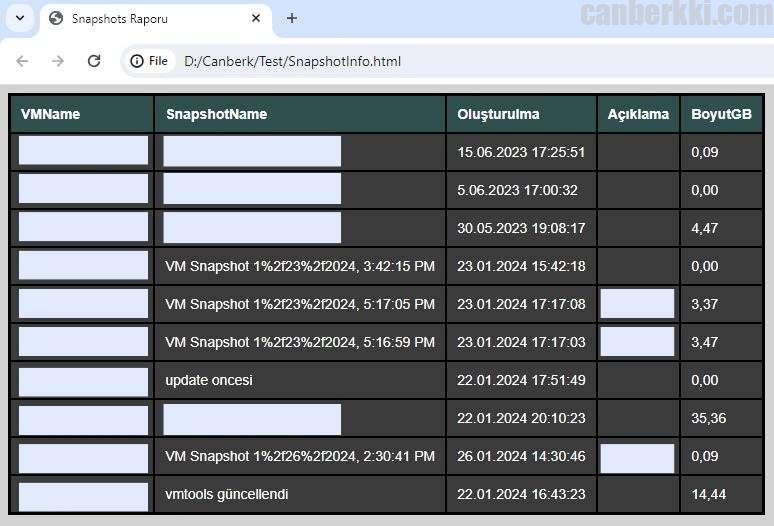The image size is (774, 526).
Task: Select date 23.01.2024 15:42:18
Action: click(521, 266)
